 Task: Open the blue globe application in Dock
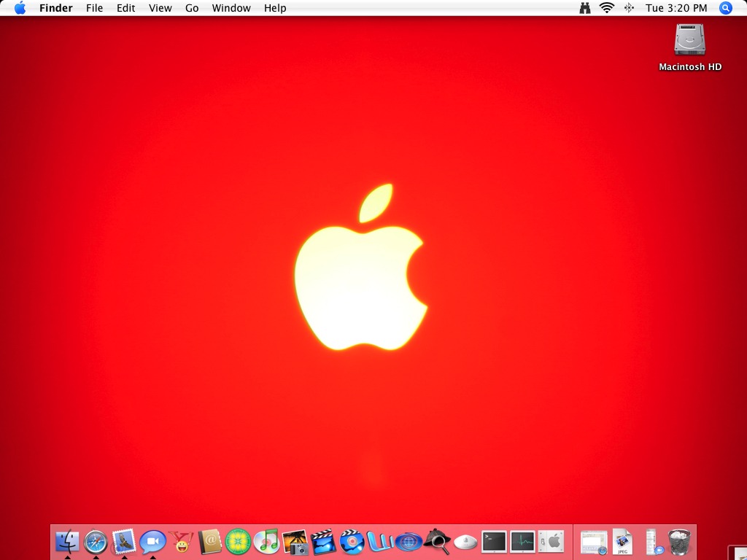409,542
